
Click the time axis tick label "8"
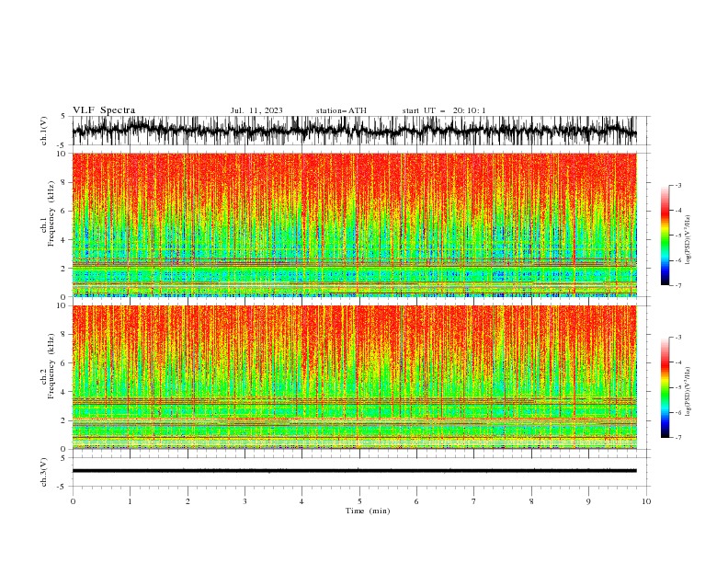tap(531, 501)
